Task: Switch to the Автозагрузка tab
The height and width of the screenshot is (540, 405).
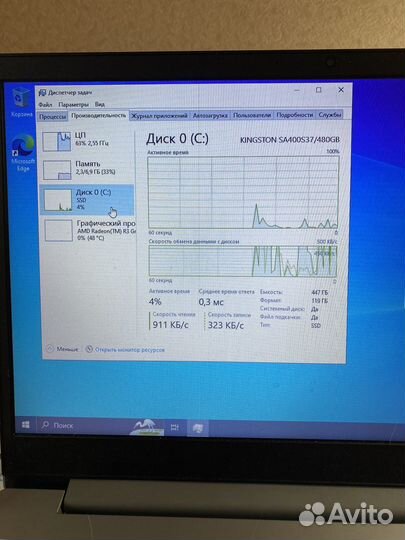Action: coord(210,115)
